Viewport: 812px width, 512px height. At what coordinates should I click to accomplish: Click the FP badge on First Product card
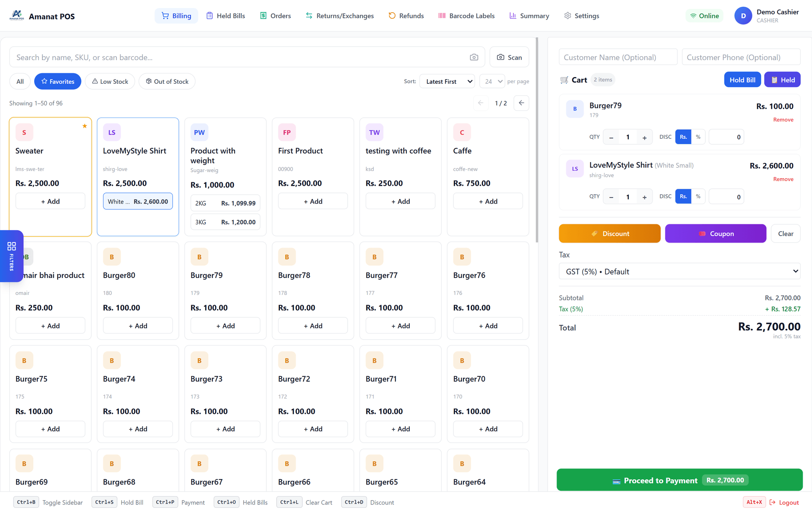[287, 132]
